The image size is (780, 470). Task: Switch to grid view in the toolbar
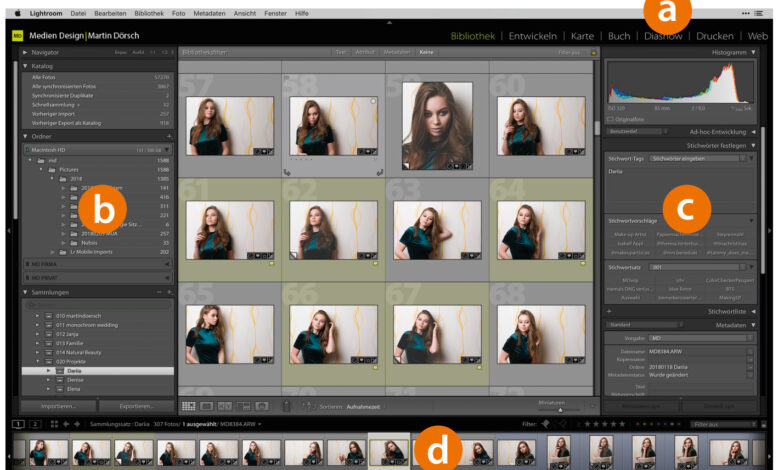[188, 407]
